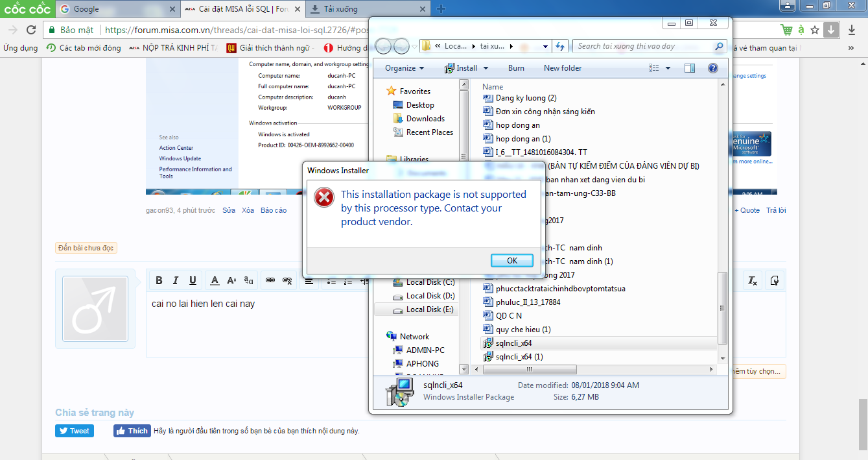
Task: Click New folder in Explorer toolbar
Action: tap(563, 68)
